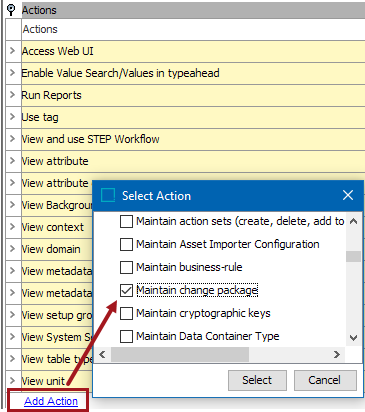The height and width of the screenshot is (412, 365).
Task: Select the Use tag action text
Action: (40, 117)
